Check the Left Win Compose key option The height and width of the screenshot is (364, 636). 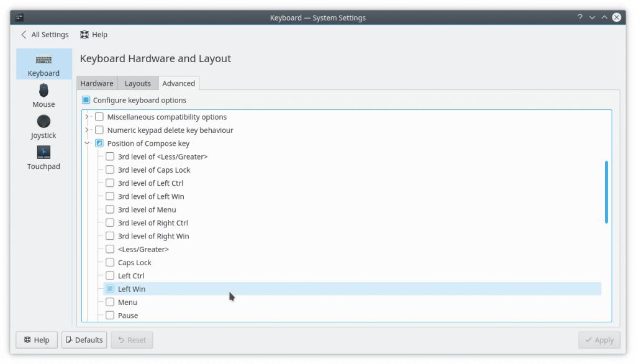click(x=110, y=289)
